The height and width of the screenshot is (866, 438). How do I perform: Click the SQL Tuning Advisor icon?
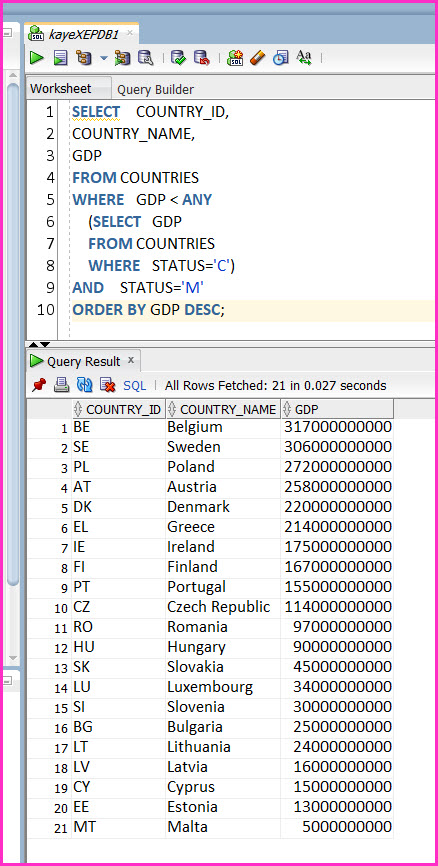point(145,57)
